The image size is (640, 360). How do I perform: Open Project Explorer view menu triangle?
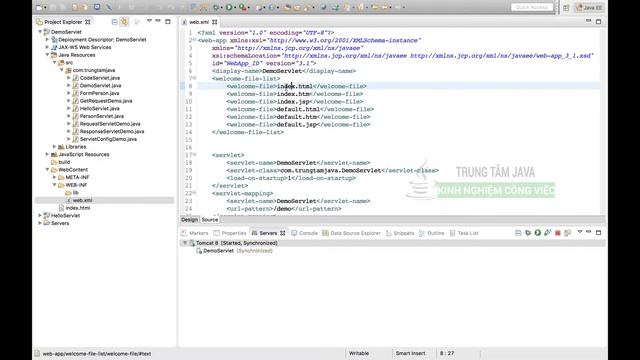click(149, 21)
